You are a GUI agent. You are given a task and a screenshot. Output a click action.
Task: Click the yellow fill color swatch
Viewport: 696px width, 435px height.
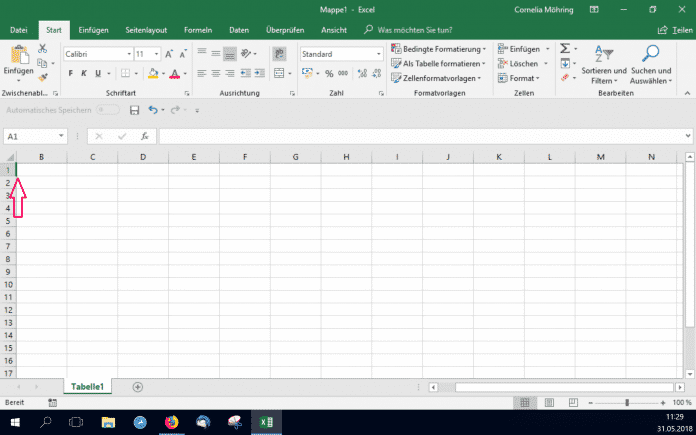coord(153,73)
